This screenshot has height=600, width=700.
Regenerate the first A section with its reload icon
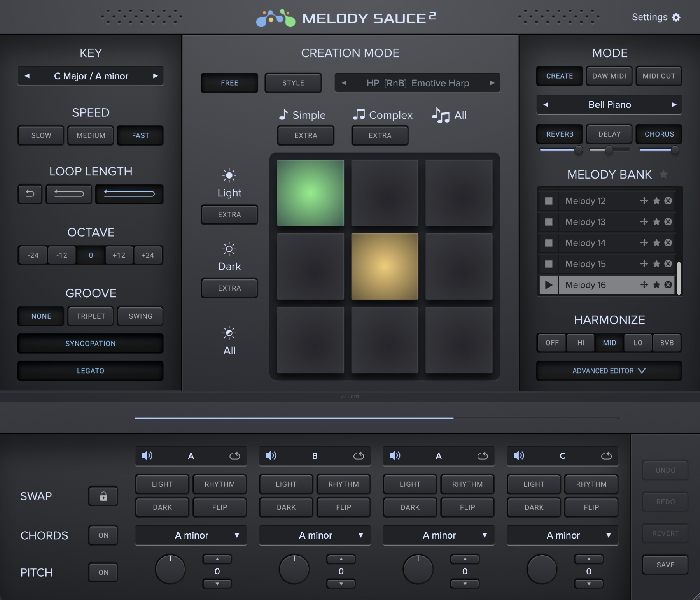tap(234, 456)
